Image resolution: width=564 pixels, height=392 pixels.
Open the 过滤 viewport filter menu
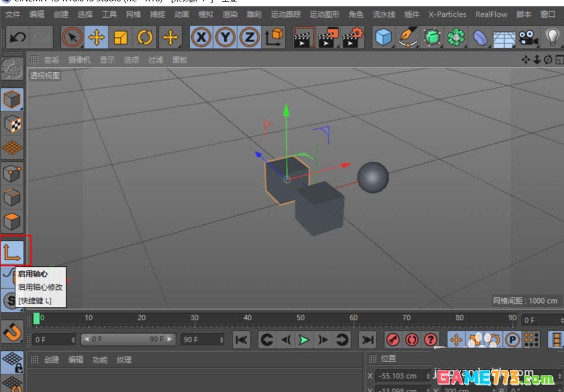(156, 59)
